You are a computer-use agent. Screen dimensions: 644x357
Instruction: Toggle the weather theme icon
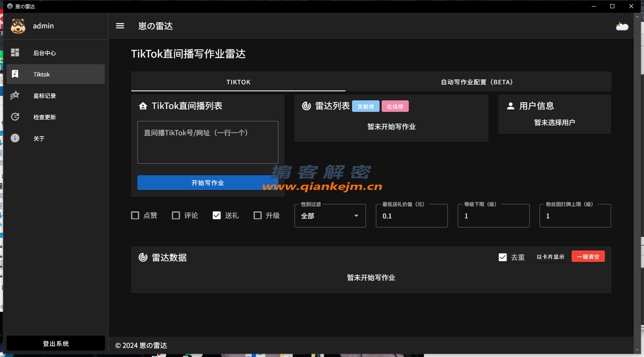[622, 26]
